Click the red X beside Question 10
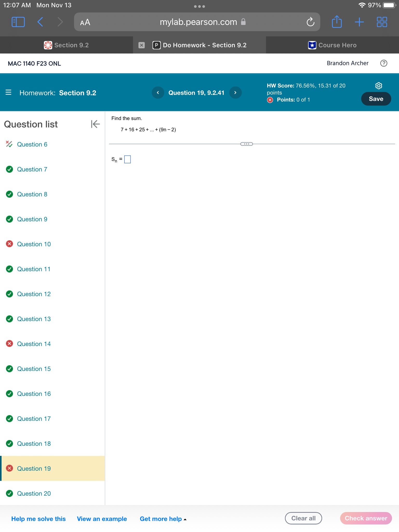Viewport: 399px width, 532px height. [9, 244]
